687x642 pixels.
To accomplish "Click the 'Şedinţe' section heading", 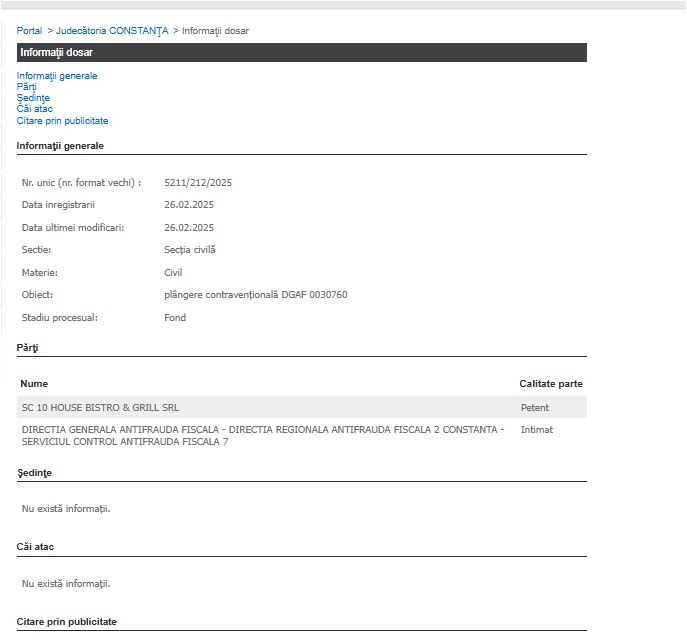I will tap(35, 473).
